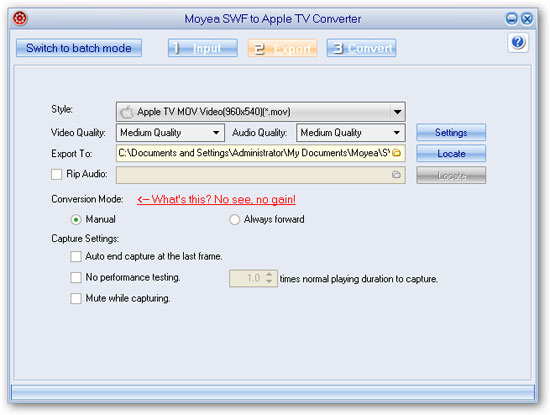
Task: Go to the Input step tab
Action: [x=203, y=48]
